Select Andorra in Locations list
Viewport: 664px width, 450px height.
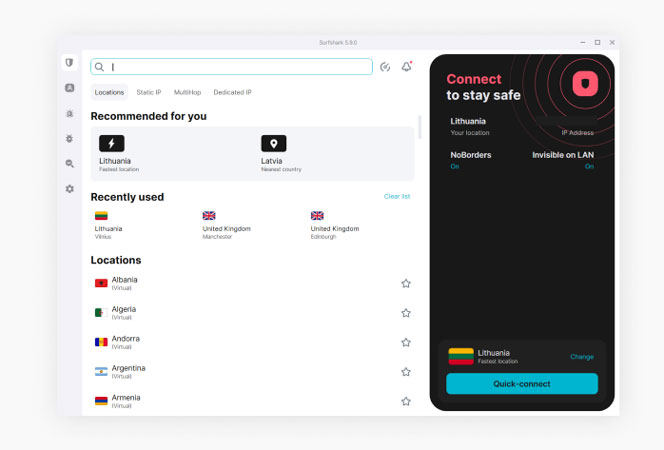point(252,342)
